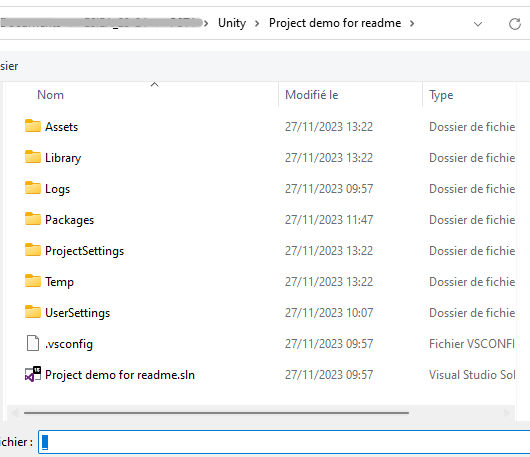Click the Temp row modification date
Image resolution: width=530 pixels, height=457 pixels.
click(329, 282)
